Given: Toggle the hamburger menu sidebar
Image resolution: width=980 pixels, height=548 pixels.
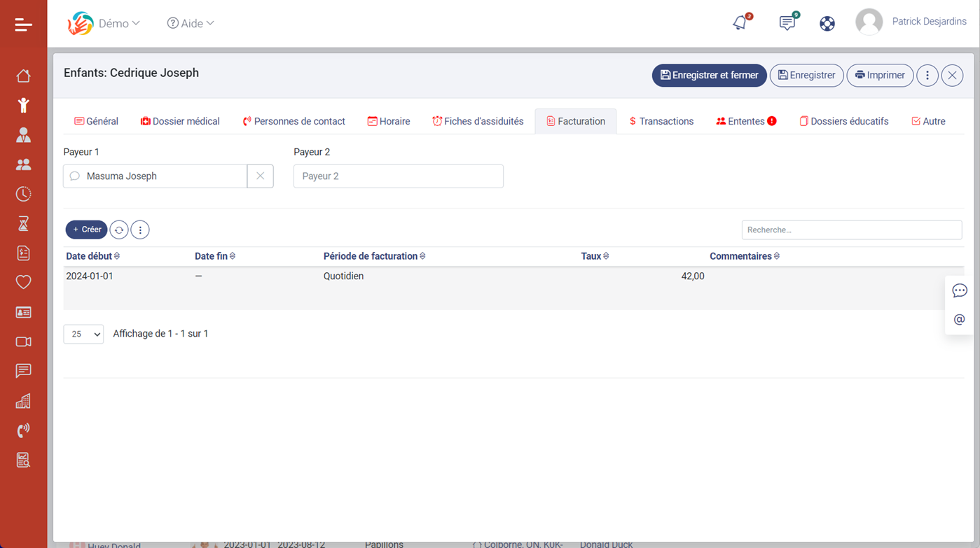Looking at the screenshot, I should click(23, 24).
